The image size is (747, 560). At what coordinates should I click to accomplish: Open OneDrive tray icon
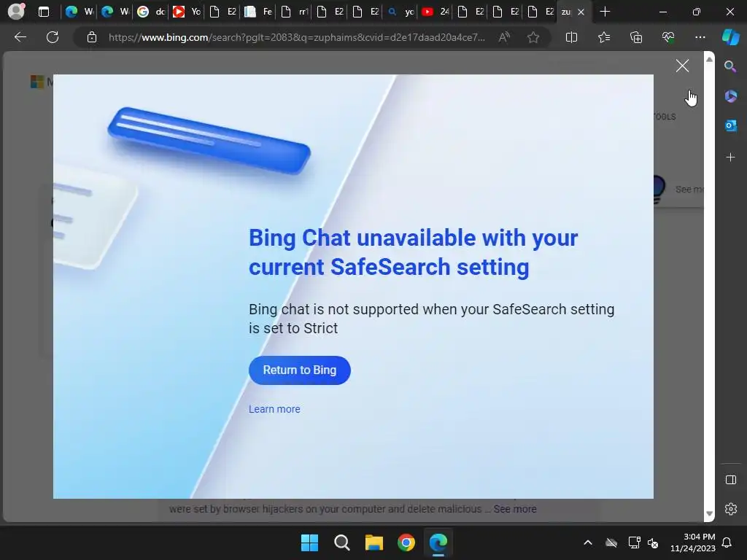point(611,542)
